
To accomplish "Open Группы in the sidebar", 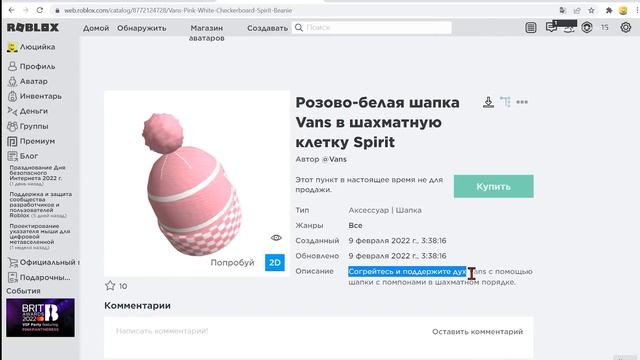I will click(28, 126).
